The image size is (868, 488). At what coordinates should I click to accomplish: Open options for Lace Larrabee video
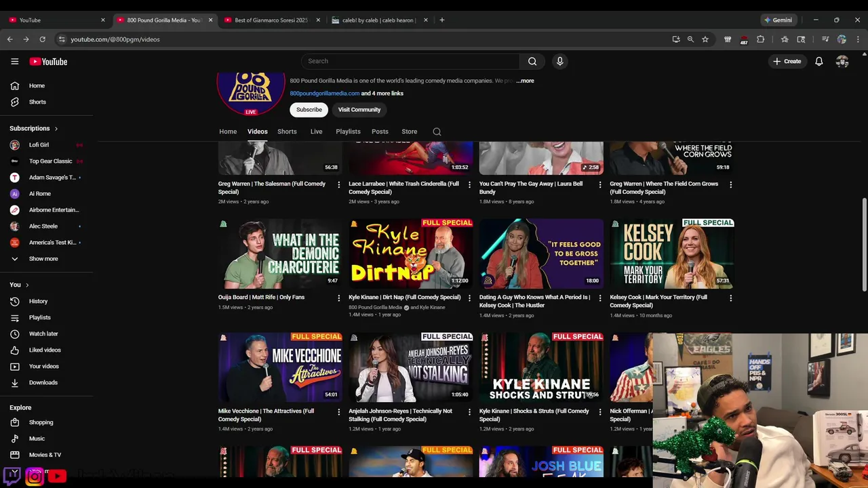tap(469, 184)
